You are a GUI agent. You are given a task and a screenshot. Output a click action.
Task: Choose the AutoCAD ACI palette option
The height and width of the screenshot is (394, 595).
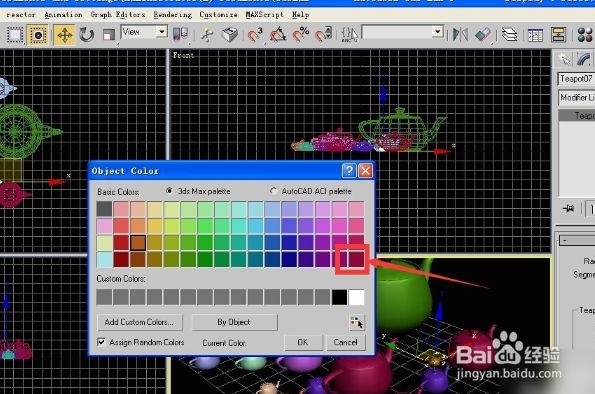pos(273,191)
